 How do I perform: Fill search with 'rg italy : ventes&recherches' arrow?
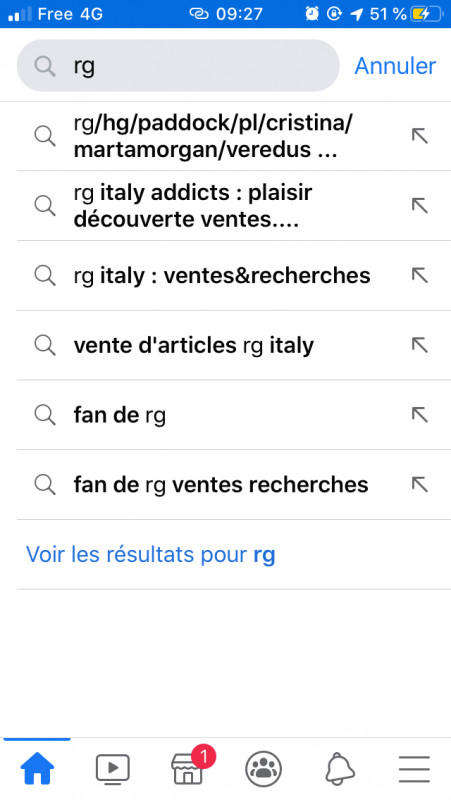pos(419,276)
